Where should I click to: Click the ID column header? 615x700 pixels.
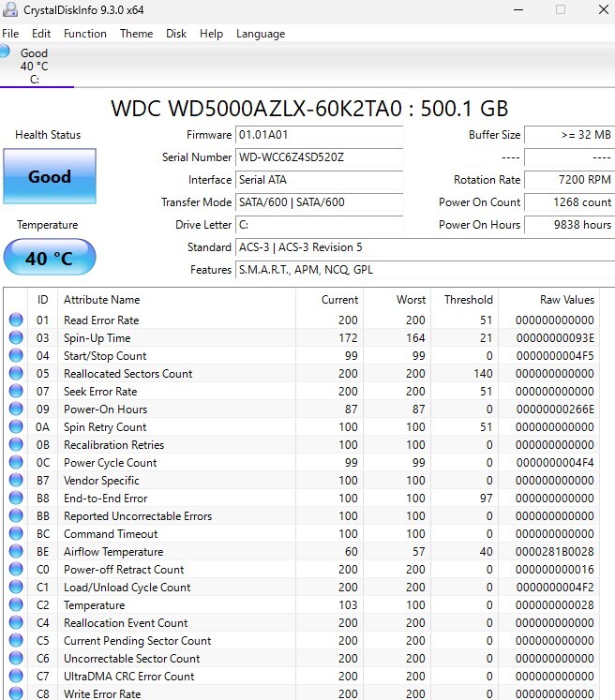coord(42,300)
